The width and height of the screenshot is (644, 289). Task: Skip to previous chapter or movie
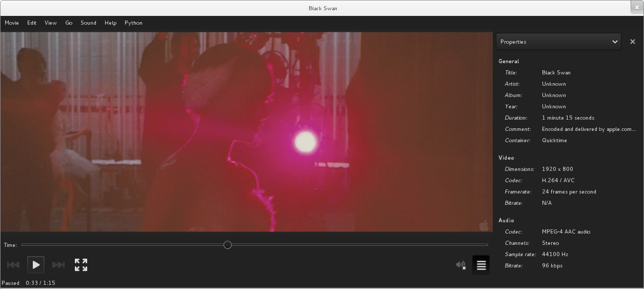pyautogui.click(x=13, y=265)
